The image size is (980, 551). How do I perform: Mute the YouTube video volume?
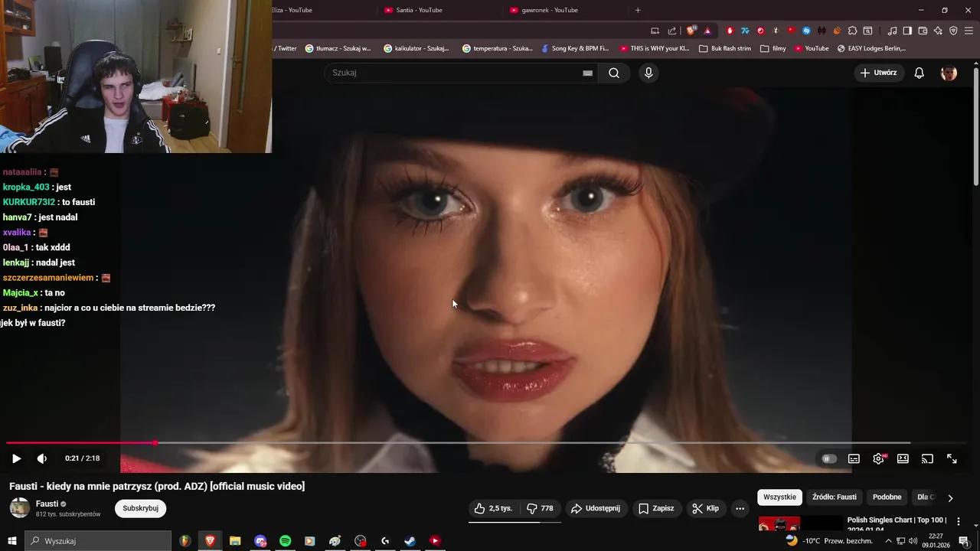[42, 458]
